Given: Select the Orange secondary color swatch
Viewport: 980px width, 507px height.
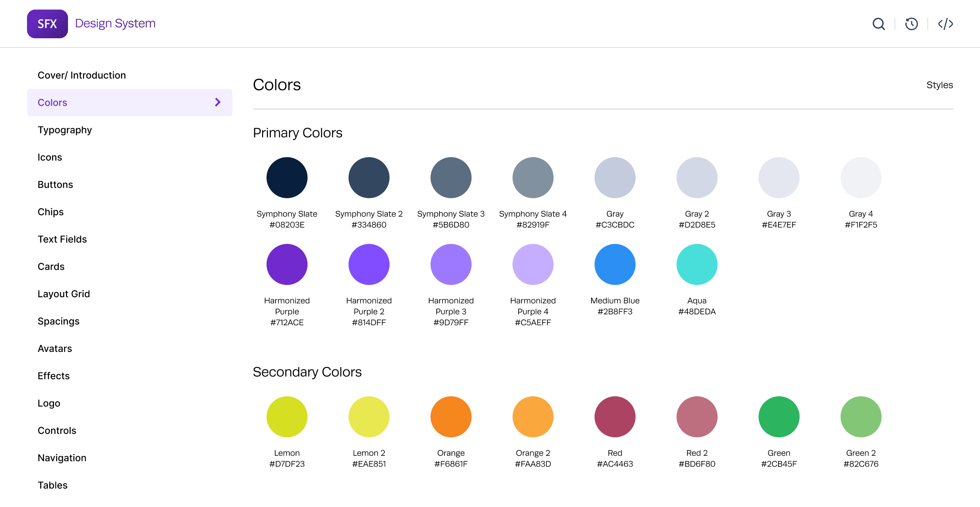Looking at the screenshot, I should [451, 417].
